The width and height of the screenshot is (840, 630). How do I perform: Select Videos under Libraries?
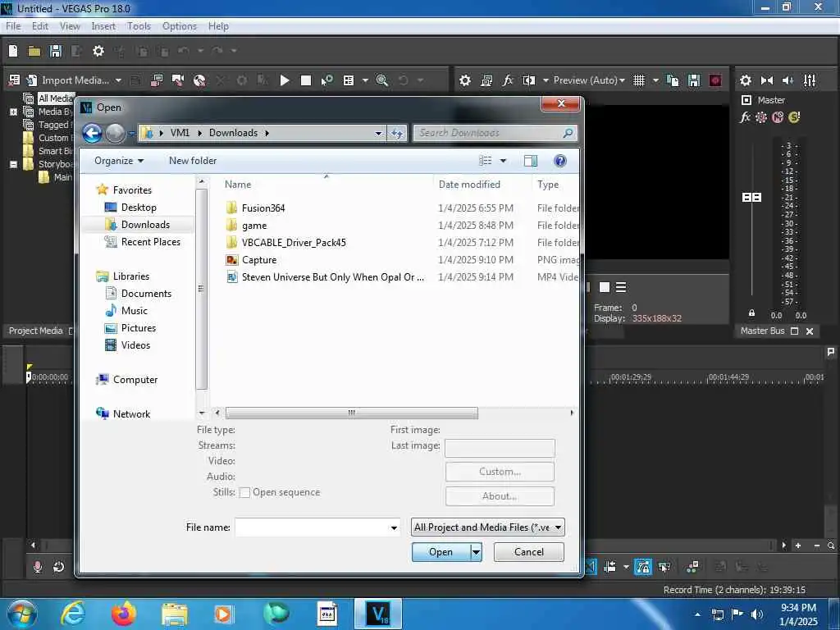(x=135, y=345)
